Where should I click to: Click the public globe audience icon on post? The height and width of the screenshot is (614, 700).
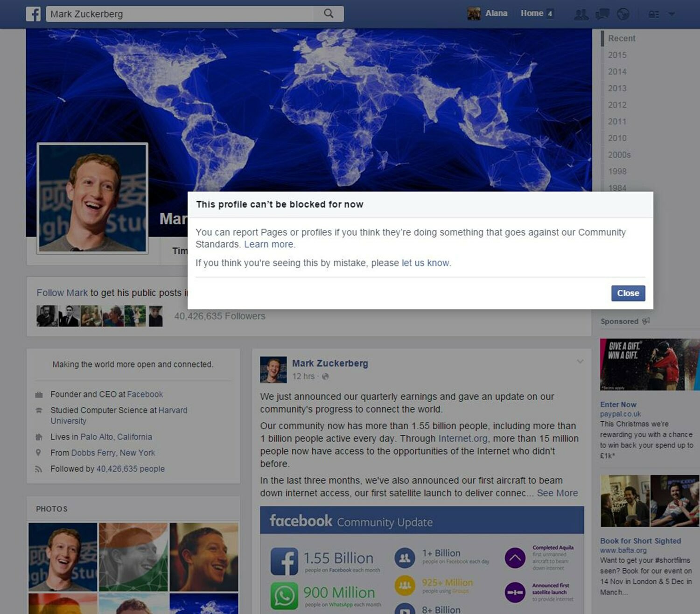325,377
